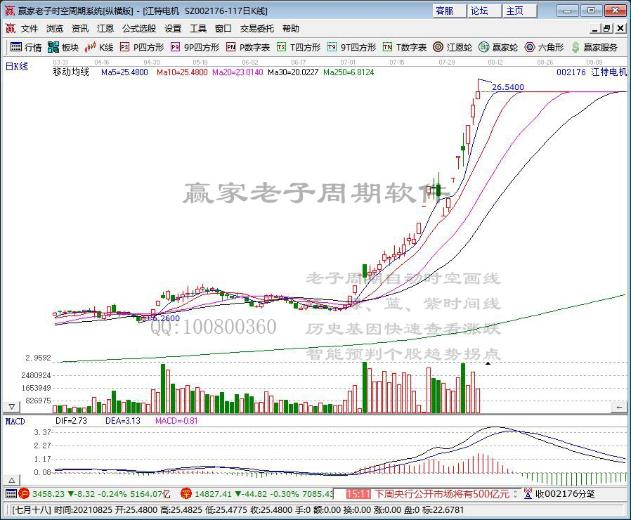Open the 9T四方形 tool
631x520 pixels.
click(x=332, y=47)
